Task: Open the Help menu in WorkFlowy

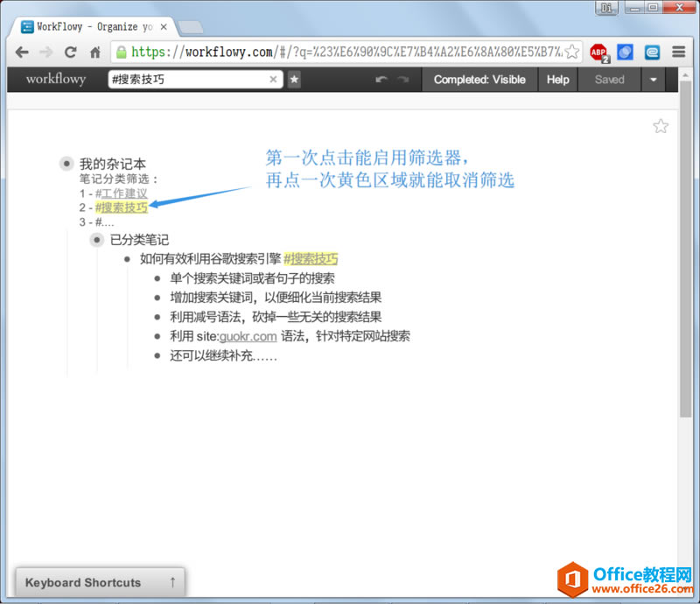Action: 557,80
